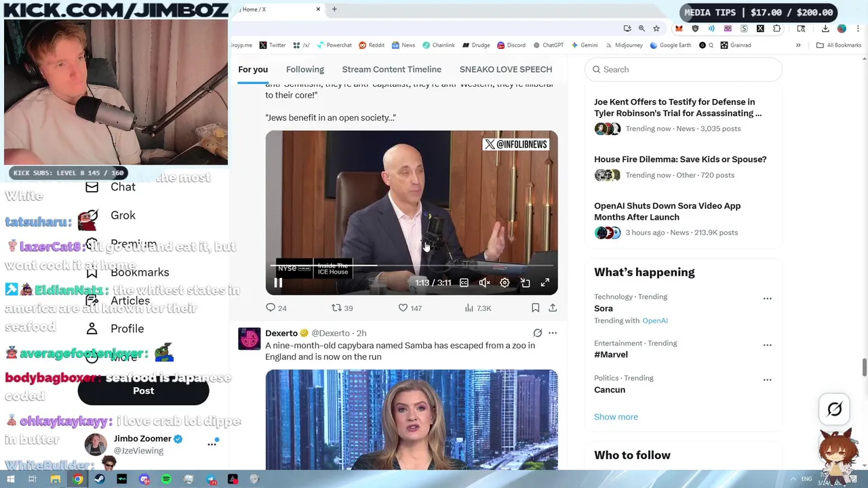View post analytics showing 7.3K

tap(477, 308)
